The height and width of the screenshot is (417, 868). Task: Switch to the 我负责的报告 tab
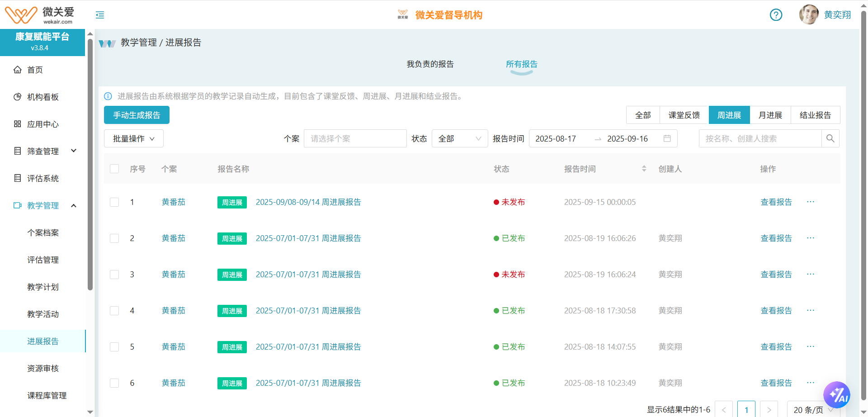(430, 64)
